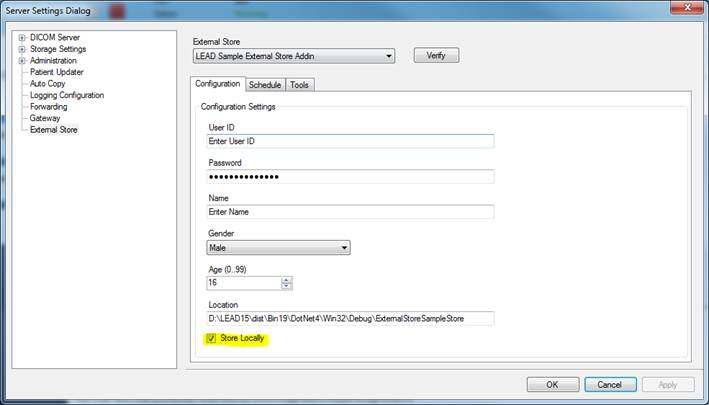Viewport: 709px width, 405px height.
Task: Select the Gateway tree item
Action: pyautogui.click(x=46, y=118)
